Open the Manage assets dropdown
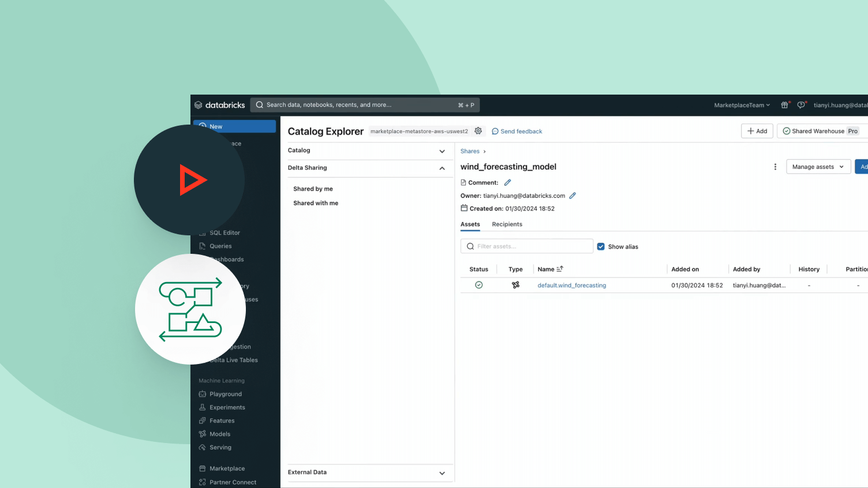Screen dimensions: 868x488 [818, 167]
